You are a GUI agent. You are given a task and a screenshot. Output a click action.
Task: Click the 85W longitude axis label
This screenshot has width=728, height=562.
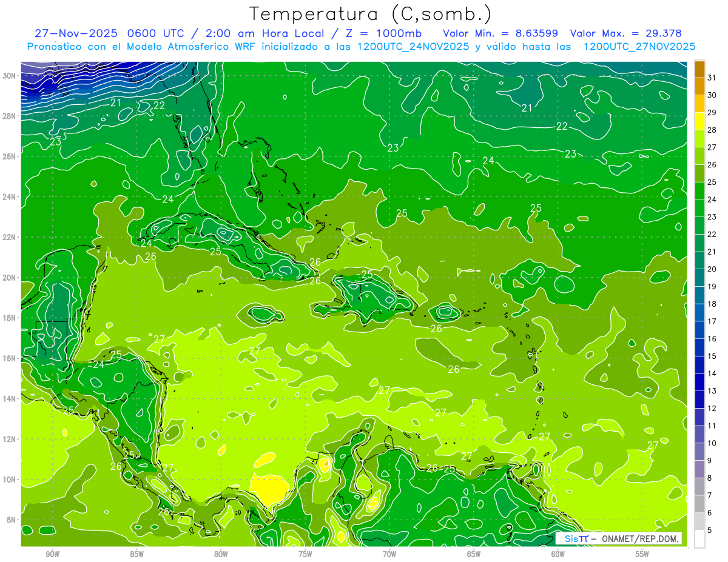click(x=136, y=554)
